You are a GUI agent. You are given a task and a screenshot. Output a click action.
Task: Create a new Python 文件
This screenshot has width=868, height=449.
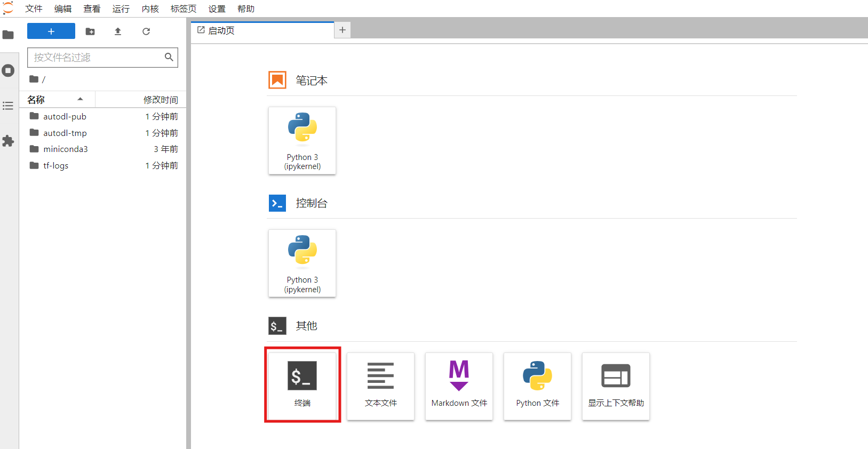[538, 386]
